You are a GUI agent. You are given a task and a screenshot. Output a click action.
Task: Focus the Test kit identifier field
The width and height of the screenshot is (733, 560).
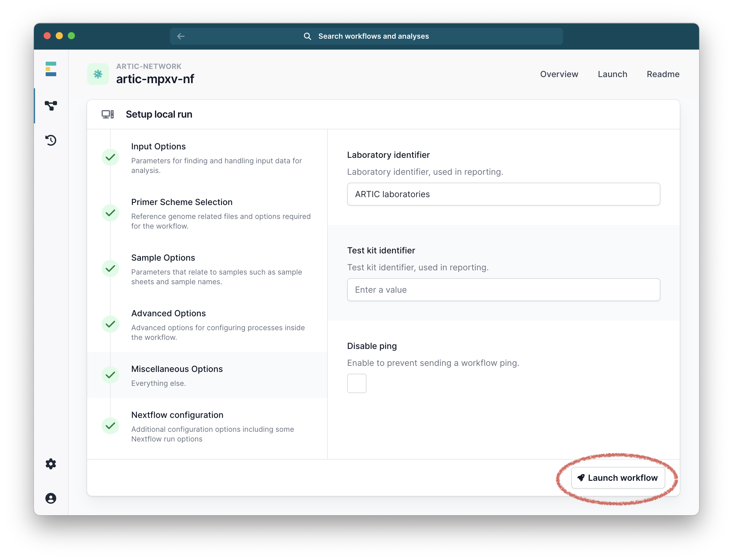coord(503,290)
